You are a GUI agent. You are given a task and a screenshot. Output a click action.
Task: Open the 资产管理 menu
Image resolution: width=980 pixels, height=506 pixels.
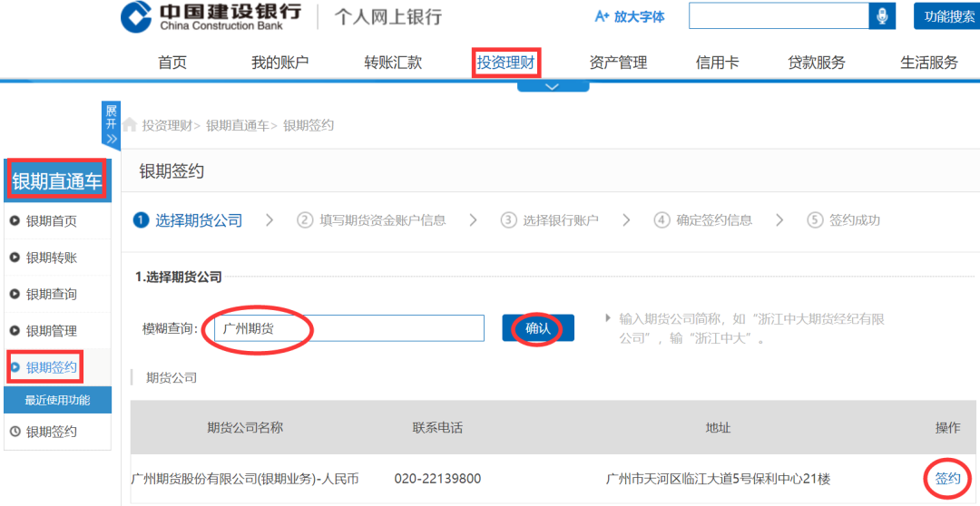tap(618, 63)
